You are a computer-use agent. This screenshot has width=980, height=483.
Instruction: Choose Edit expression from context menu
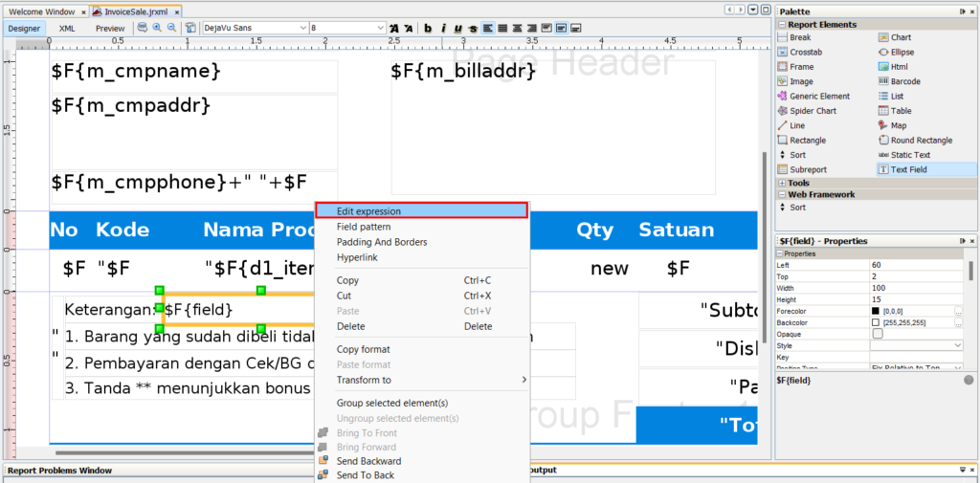421,211
